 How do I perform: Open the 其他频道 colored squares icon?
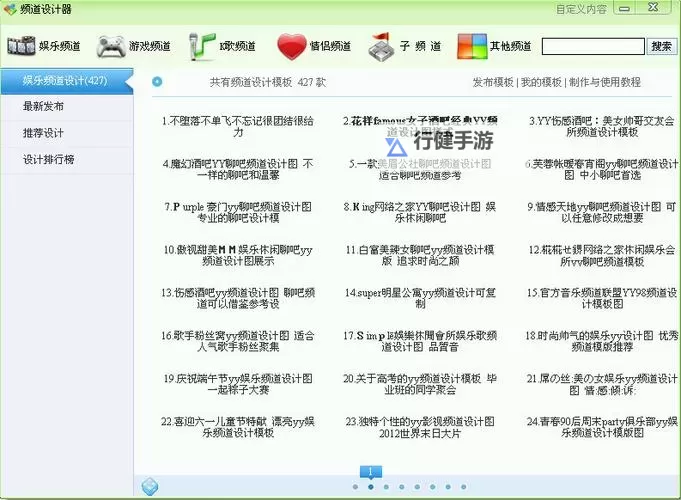[472, 46]
